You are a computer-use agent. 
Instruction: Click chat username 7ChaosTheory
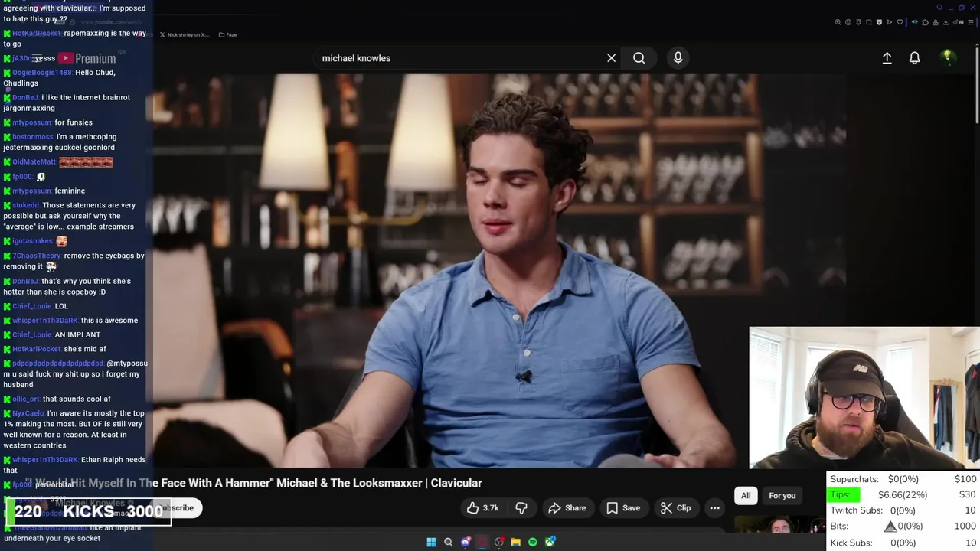(36, 256)
